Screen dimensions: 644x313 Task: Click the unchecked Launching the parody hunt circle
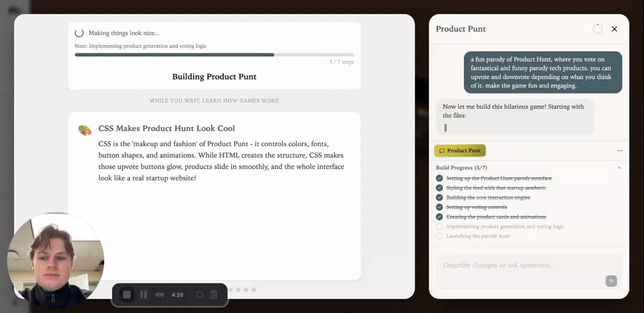439,236
